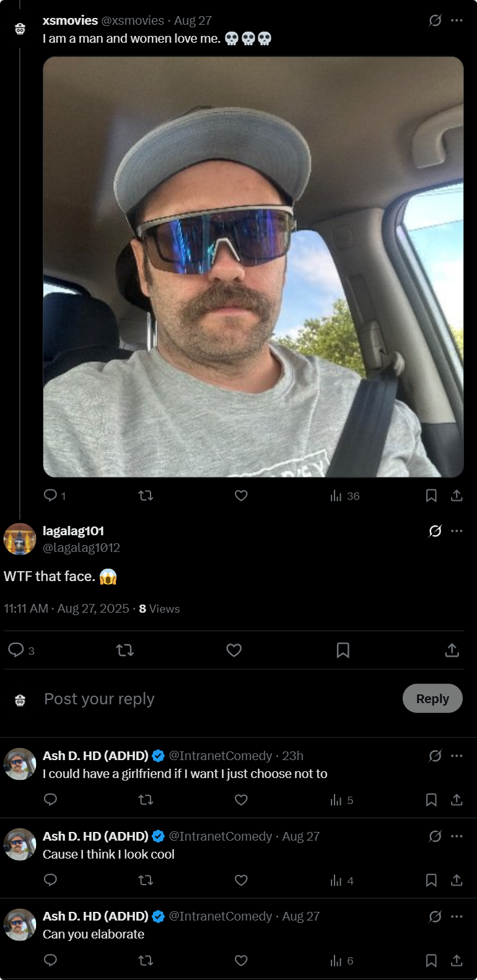Open the xsmovies selfie photo
Screen dimensions: 477x980
tap(253, 266)
